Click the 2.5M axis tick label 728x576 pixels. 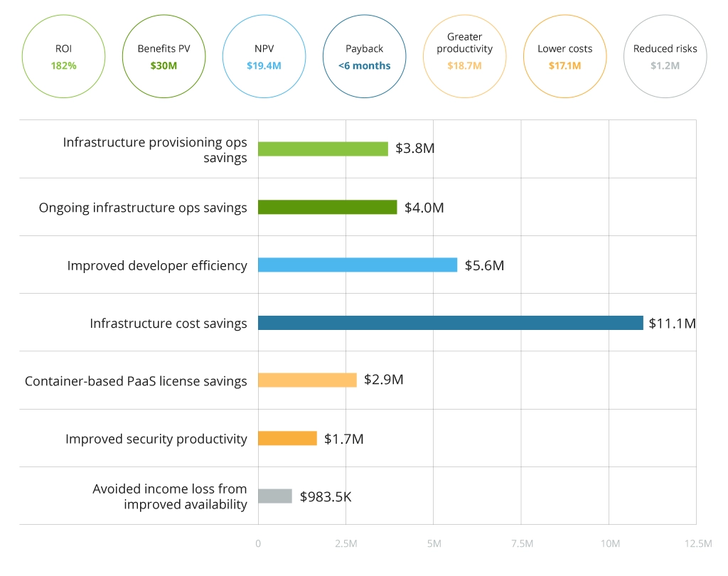[346, 543]
